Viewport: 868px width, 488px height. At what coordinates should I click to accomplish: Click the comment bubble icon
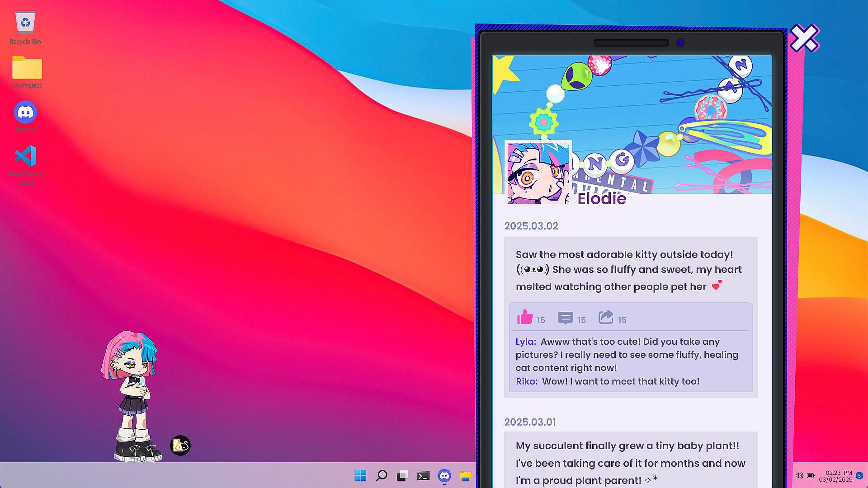(x=565, y=318)
